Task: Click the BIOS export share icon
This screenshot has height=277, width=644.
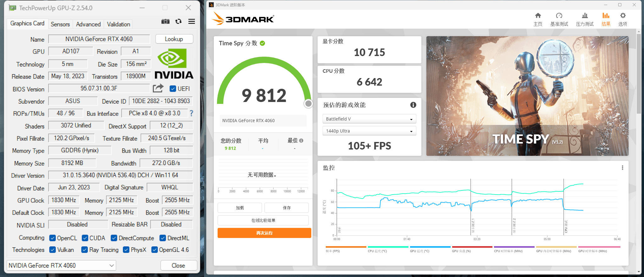Action: [x=158, y=88]
